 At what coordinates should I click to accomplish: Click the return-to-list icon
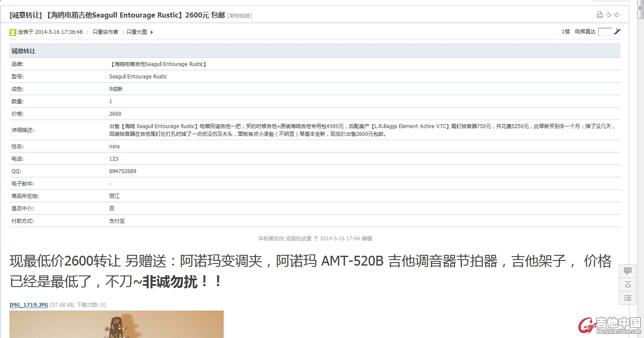tap(628, 298)
